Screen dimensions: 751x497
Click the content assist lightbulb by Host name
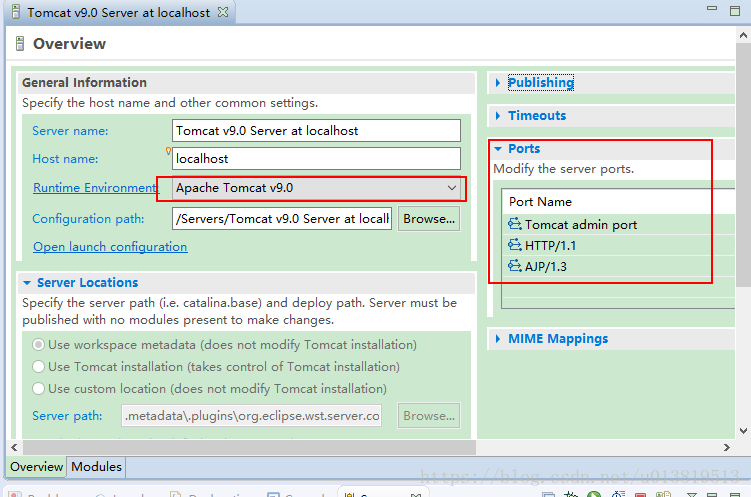click(168, 151)
